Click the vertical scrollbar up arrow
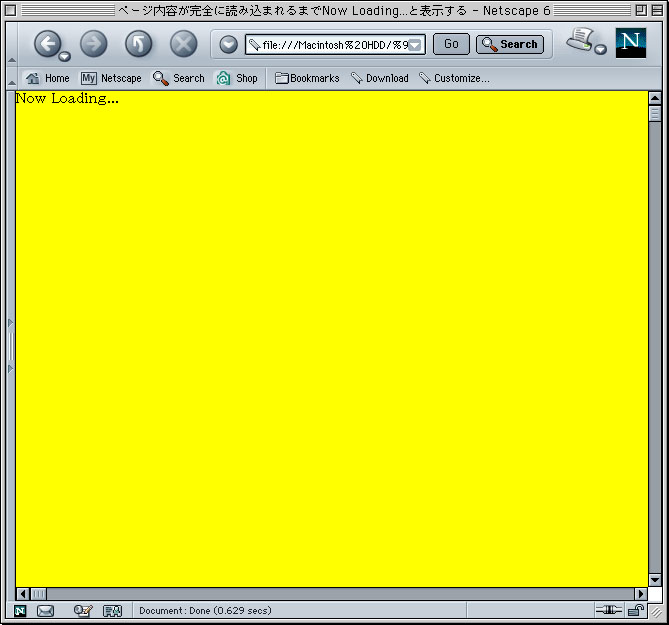The height and width of the screenshot is (625, 669). point(655,98)
